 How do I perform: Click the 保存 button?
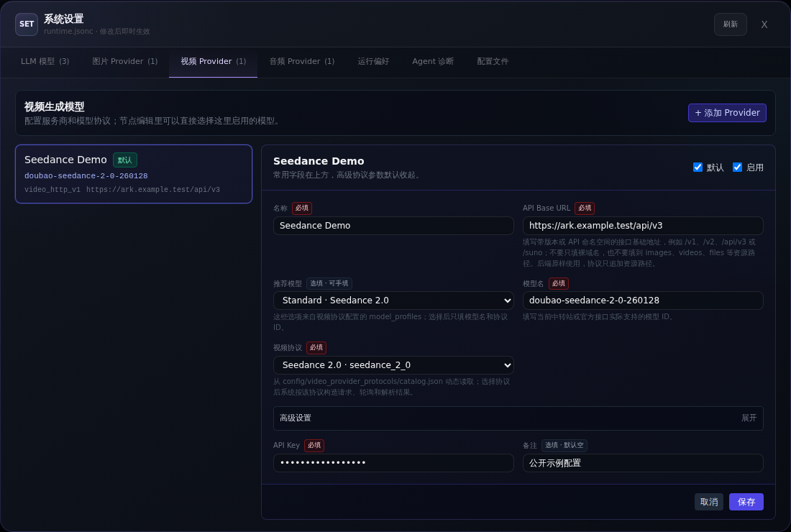[746, 502]
